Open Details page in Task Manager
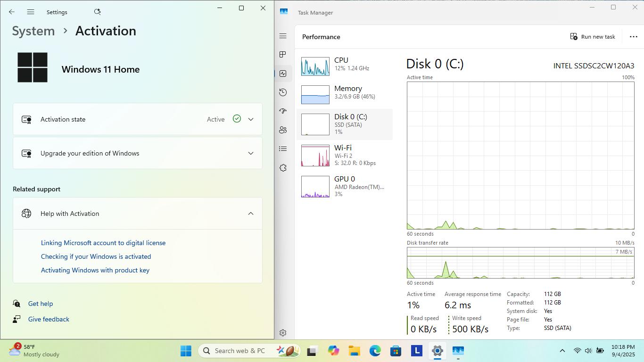 (x=283, y=149)
